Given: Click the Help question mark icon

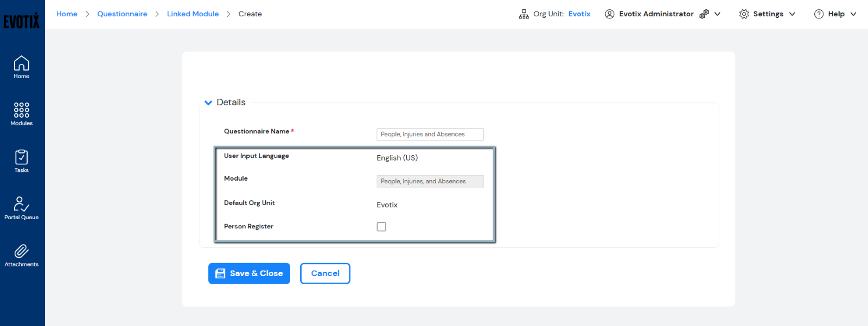Looking at the screenshot, I should pos(819,14).
